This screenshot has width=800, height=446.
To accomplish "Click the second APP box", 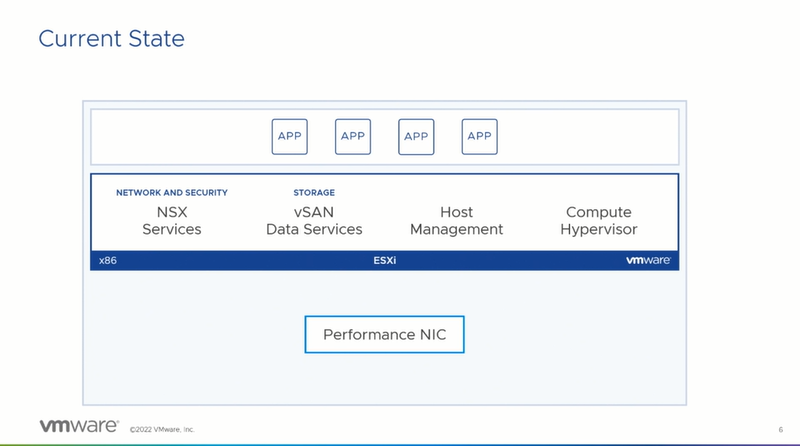I will click(x=353, y=136).
